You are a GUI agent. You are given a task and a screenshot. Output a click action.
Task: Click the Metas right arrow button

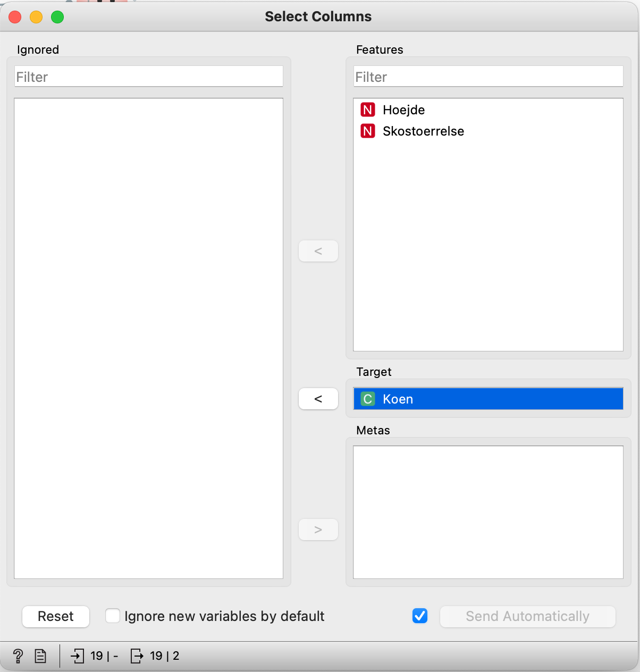click(318, 530)
